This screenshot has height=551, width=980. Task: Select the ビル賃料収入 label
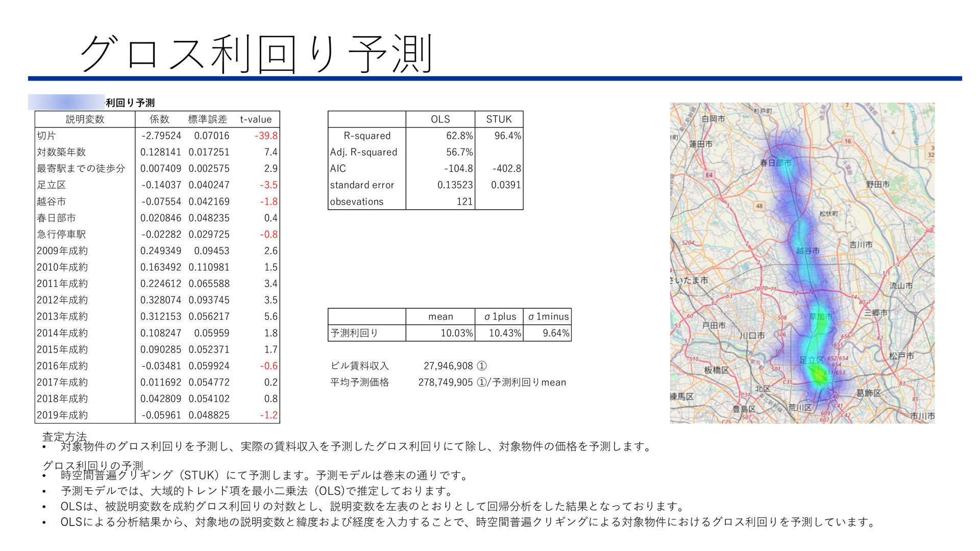[360, 366]
